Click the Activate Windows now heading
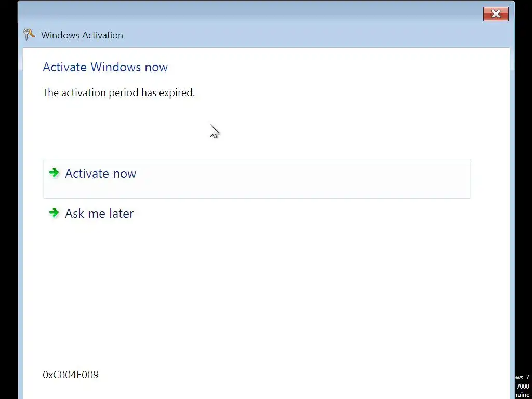 point(105,67)
